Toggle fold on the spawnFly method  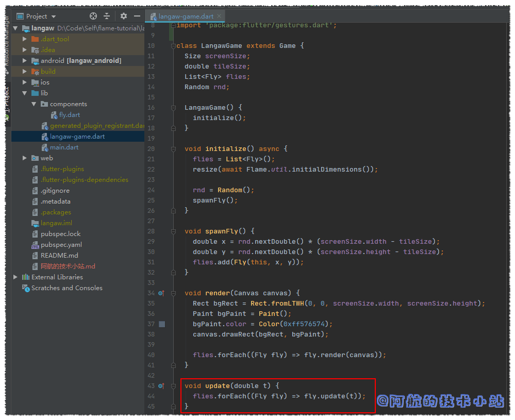[x=173, y=231]
